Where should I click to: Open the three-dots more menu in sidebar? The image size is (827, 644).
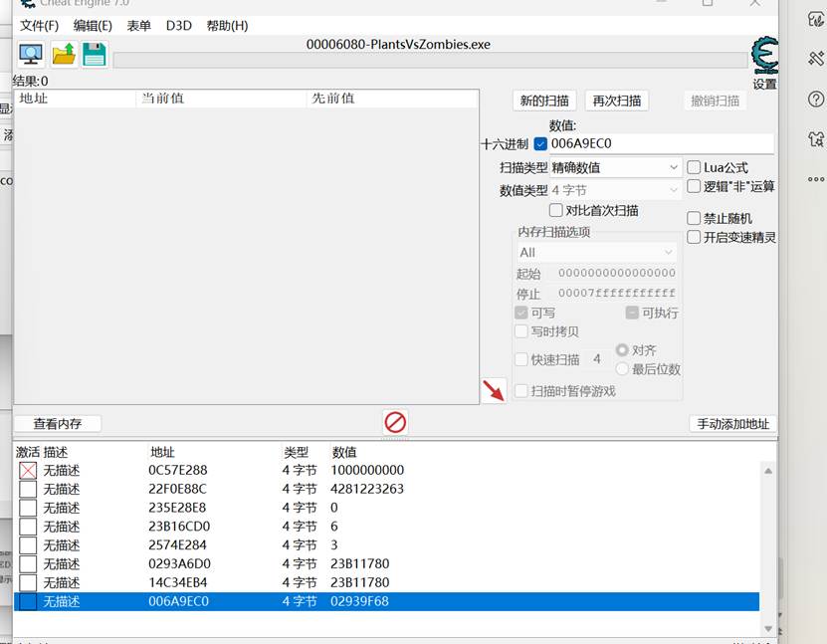coord(815,179)
